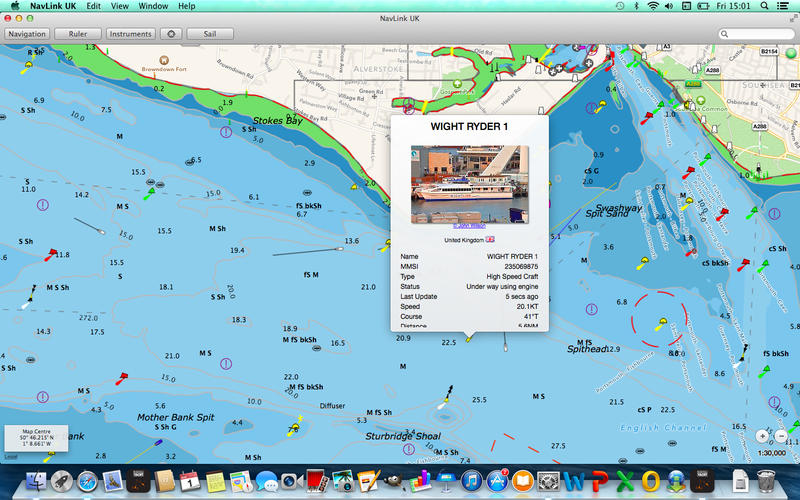The height and width of the screenshot is (500, 800).
Task: Click the cardinal buoy left of depth 25.5
Action: (x=445, y=397)
